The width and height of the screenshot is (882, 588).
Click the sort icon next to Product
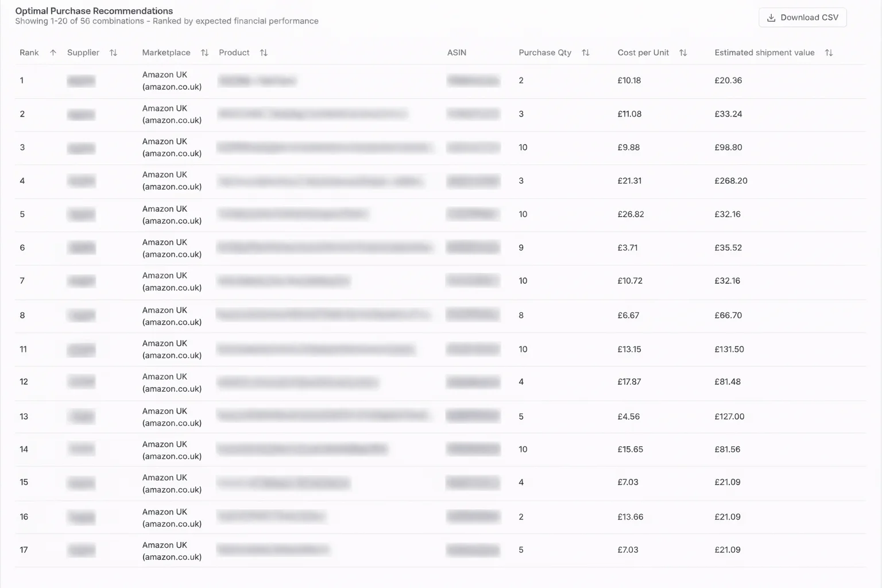[264, 52]
